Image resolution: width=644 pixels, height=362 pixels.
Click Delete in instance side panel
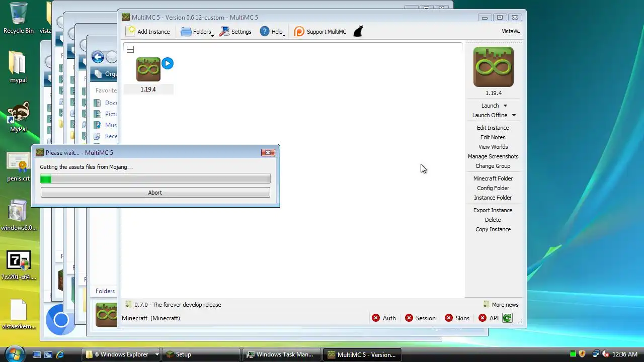click(493, 220)
